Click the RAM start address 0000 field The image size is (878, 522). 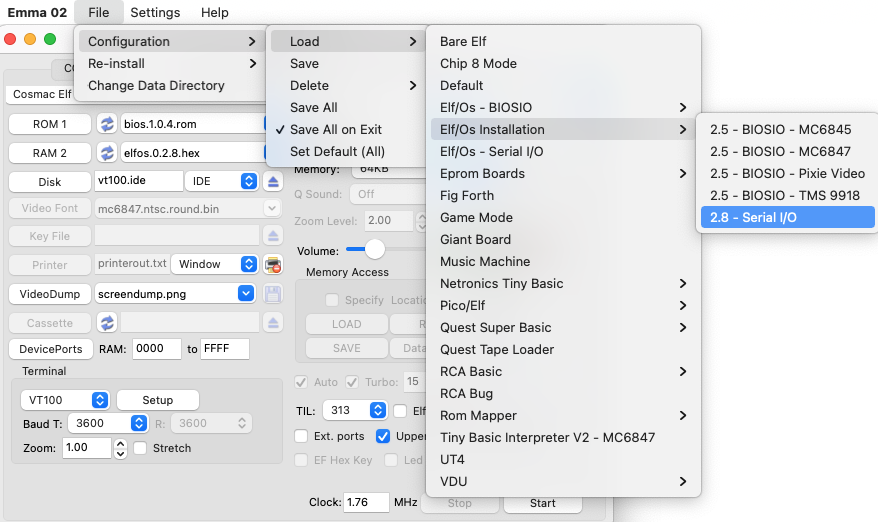tap(157, 348)
